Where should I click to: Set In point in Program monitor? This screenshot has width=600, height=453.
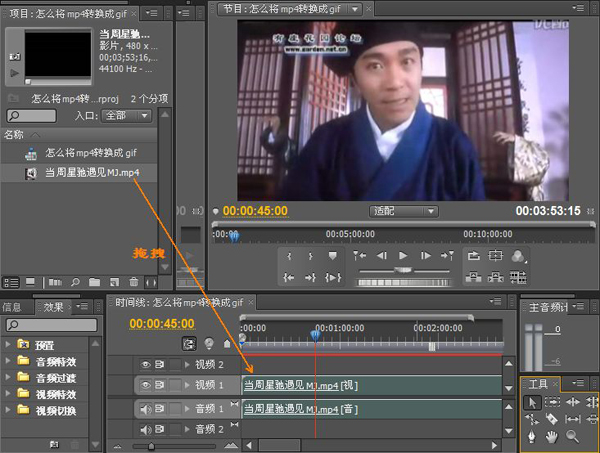coord(290,256)
